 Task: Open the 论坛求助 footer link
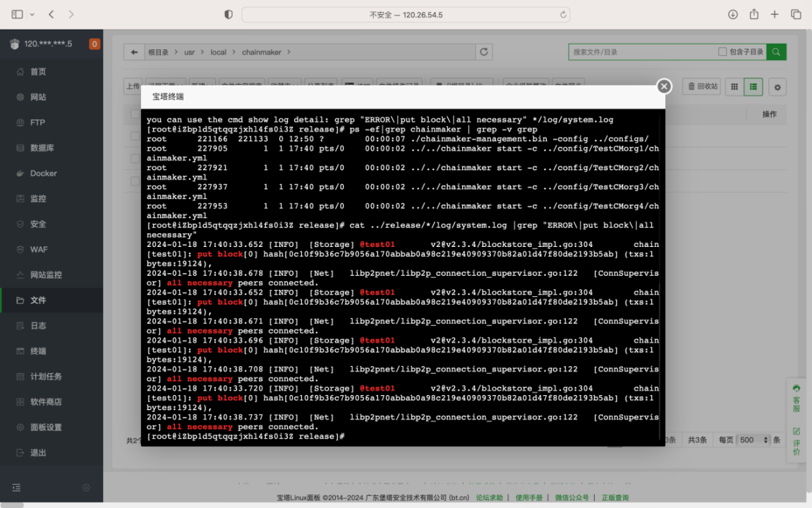pyautogui.click(x=490, y=497)
